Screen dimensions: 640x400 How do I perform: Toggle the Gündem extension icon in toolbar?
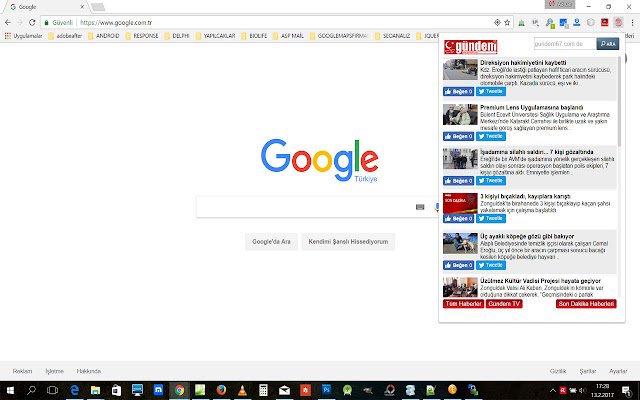coord(618,22)
